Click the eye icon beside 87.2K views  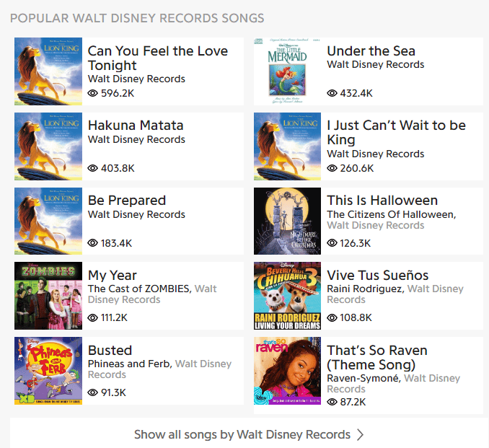coord(332,402)
